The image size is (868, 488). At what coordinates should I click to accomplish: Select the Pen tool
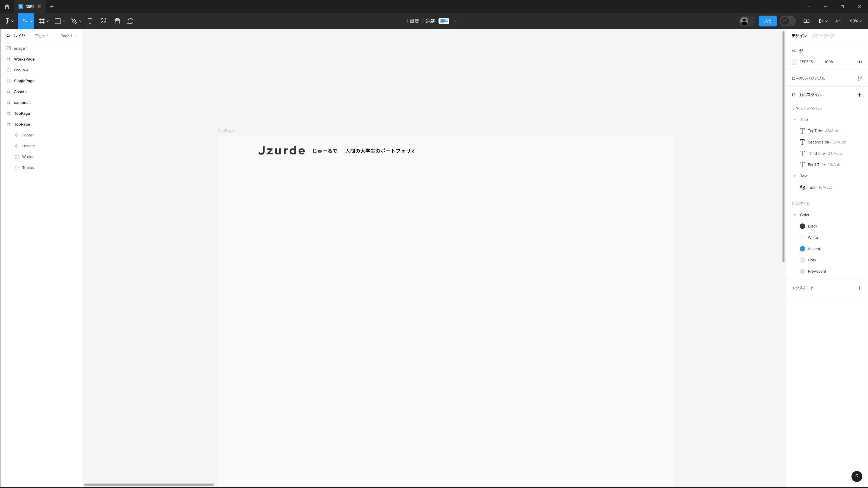(74, 21)
